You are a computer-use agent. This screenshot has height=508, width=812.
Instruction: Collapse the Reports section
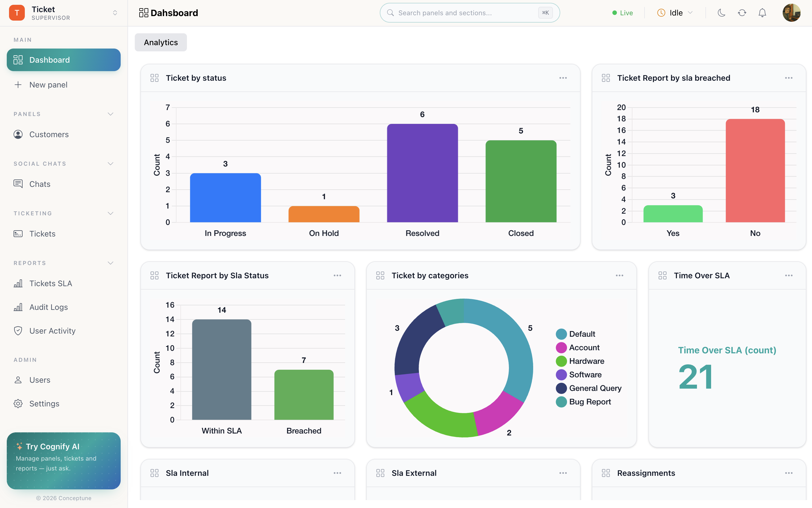pyautogui.click(x=111, y=263)
